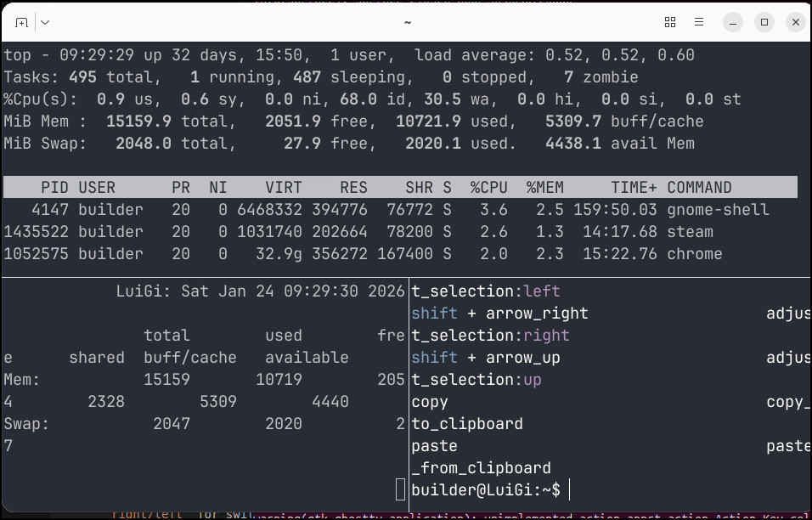This screenshot has height=520, width=812.
Task: Close the terminal window
Action: click(795, 22)
